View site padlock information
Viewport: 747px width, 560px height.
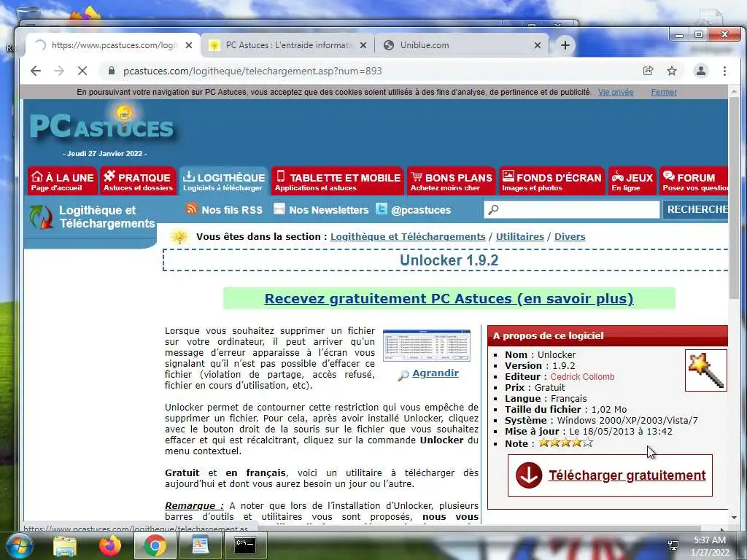coord(112,71)
